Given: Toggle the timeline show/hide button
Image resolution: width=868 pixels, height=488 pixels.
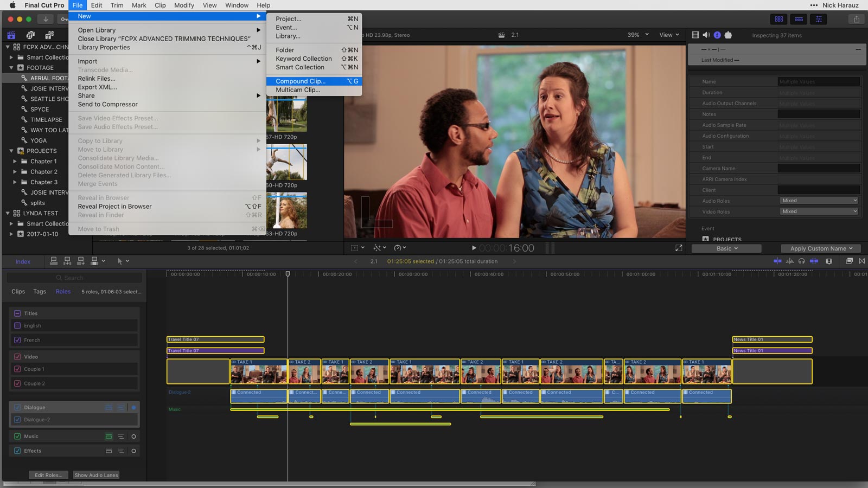Looking at the screenshot, I should pos(799,19).
